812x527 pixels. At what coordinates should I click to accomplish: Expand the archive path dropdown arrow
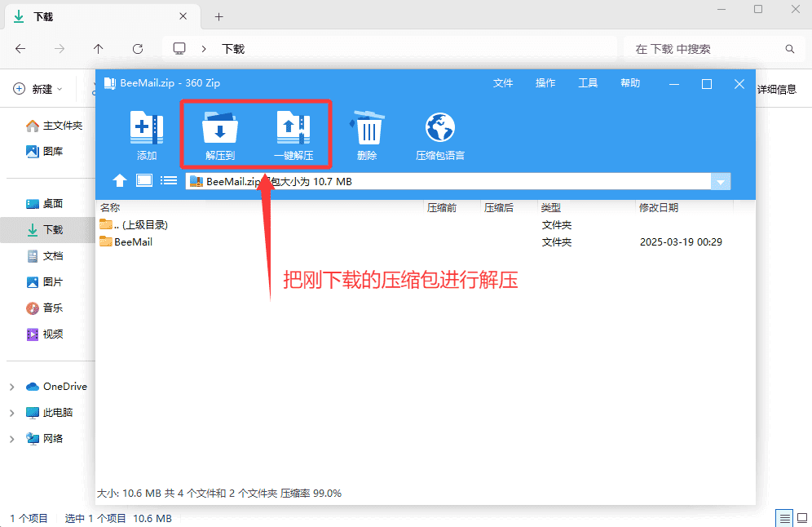click(721, 181)
